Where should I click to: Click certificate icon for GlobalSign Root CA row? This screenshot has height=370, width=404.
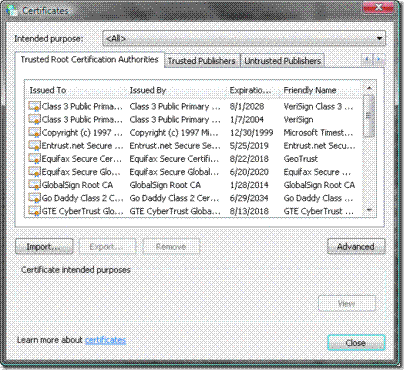(34, 185)
